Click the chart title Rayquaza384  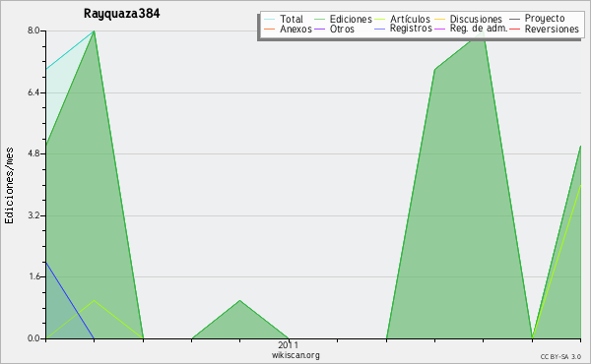point(122,14)
